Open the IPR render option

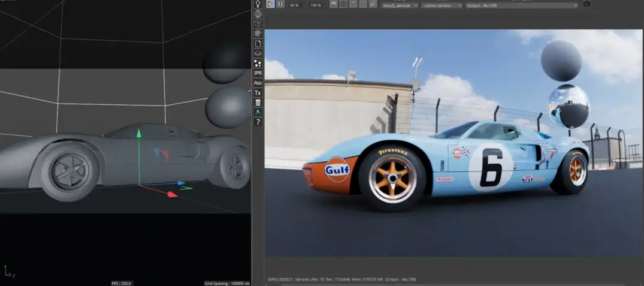[x=258, y=73]
